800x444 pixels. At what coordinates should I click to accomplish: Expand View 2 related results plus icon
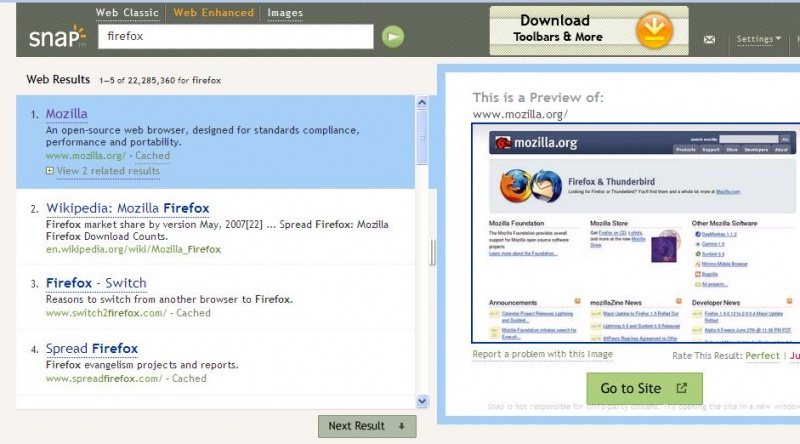point(49,171)
